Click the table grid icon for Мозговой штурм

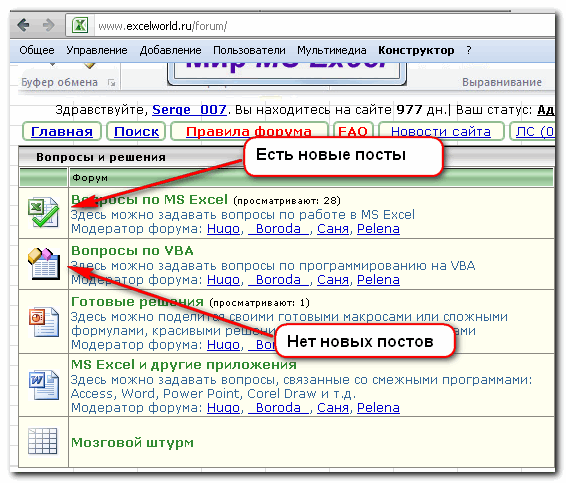43,441
